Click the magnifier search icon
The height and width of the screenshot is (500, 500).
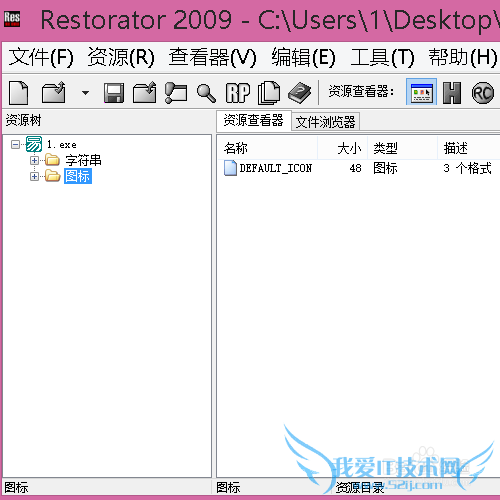[206, 93]
